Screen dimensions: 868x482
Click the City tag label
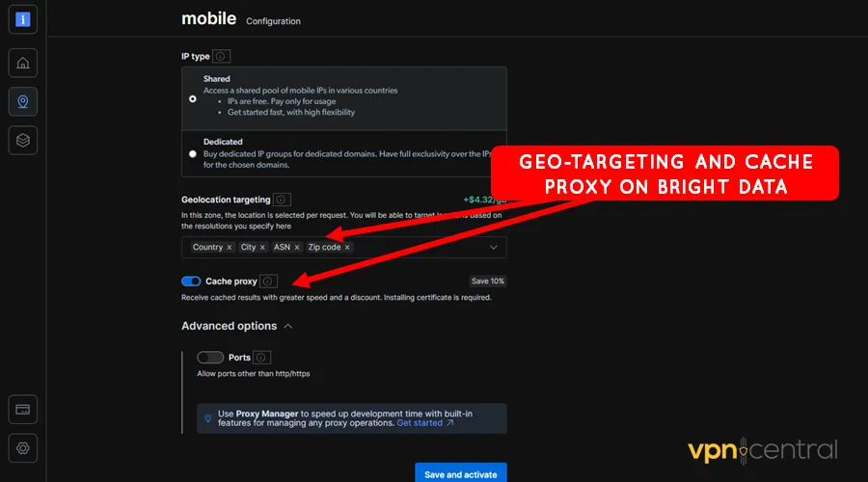pyautogui.click(x=248, y=248)
